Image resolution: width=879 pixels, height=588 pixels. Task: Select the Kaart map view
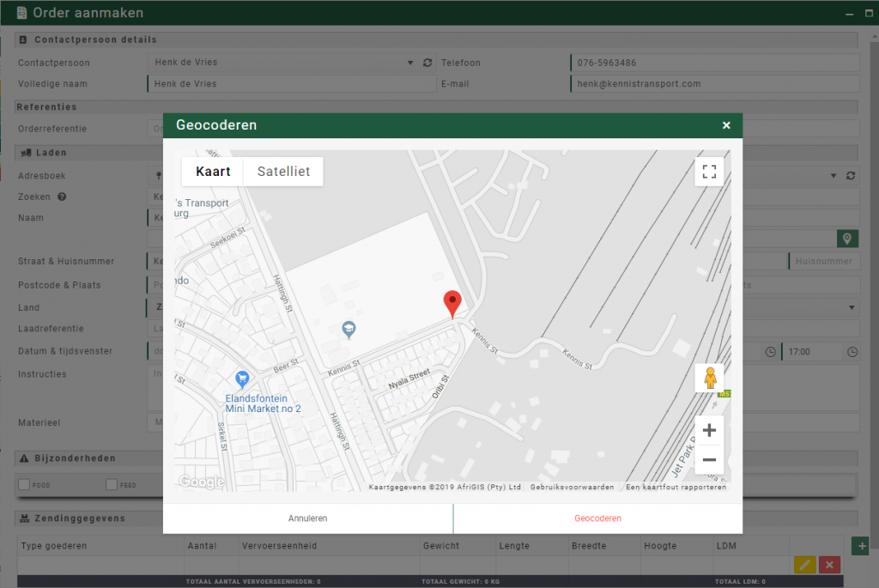[213, 171]
